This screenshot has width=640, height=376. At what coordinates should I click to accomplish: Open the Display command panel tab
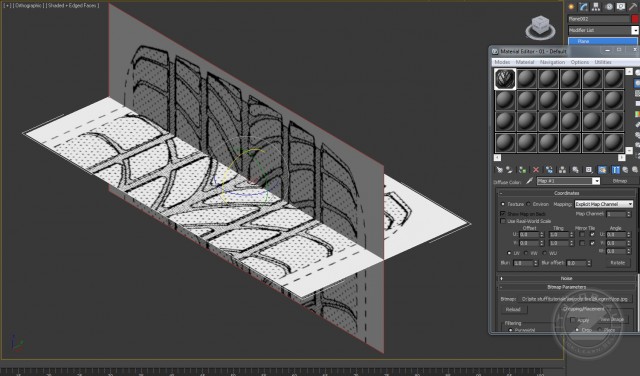(621, 7)
